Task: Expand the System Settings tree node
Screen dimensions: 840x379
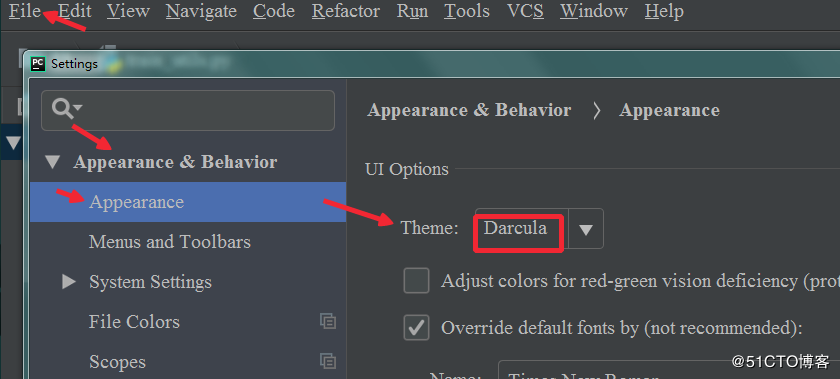Action: (x=69, y=281)
